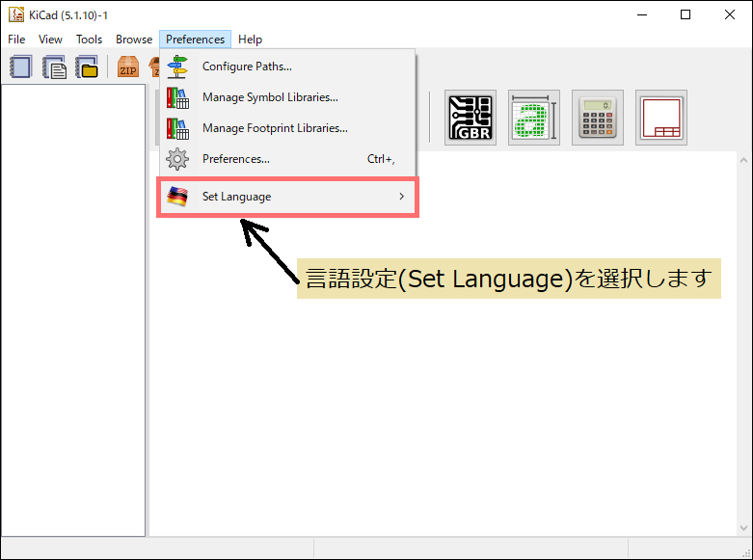Viewport: 753px width, 560px height.
Task: Close the KiCad window
Action: 730,14
